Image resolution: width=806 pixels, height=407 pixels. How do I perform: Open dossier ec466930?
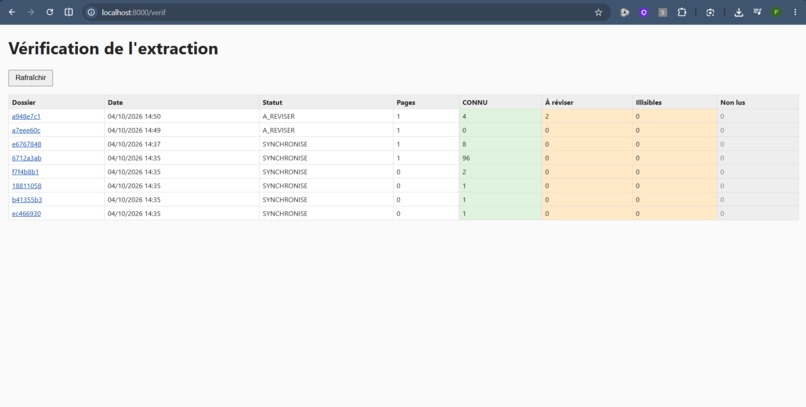click(27, 214)
